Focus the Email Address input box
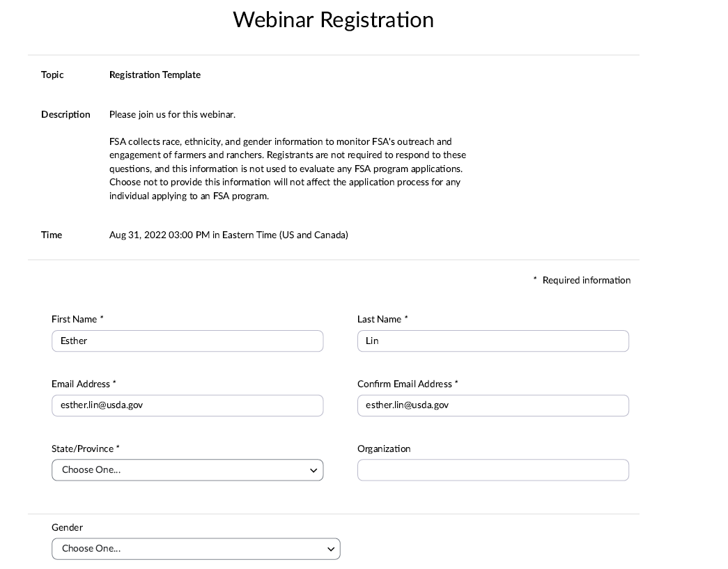 [187, 405]
